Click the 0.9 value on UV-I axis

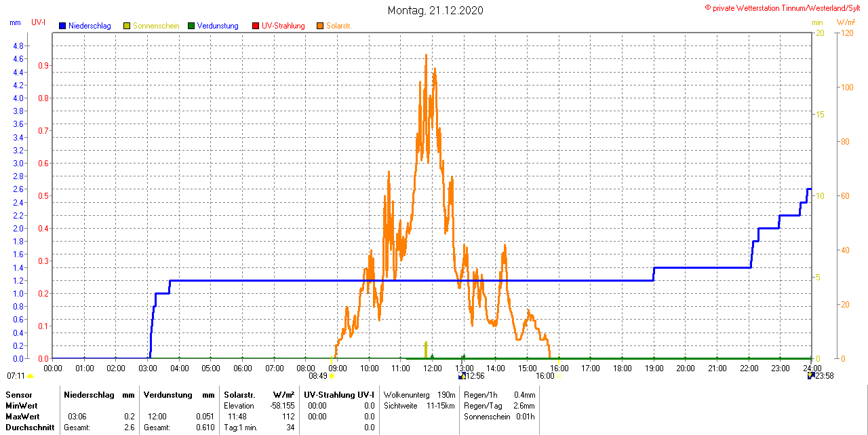coord(43,65)
